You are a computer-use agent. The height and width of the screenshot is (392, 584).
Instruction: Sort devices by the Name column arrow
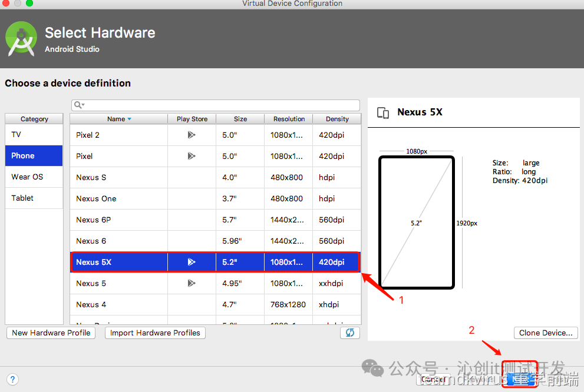tap(129, 119)
